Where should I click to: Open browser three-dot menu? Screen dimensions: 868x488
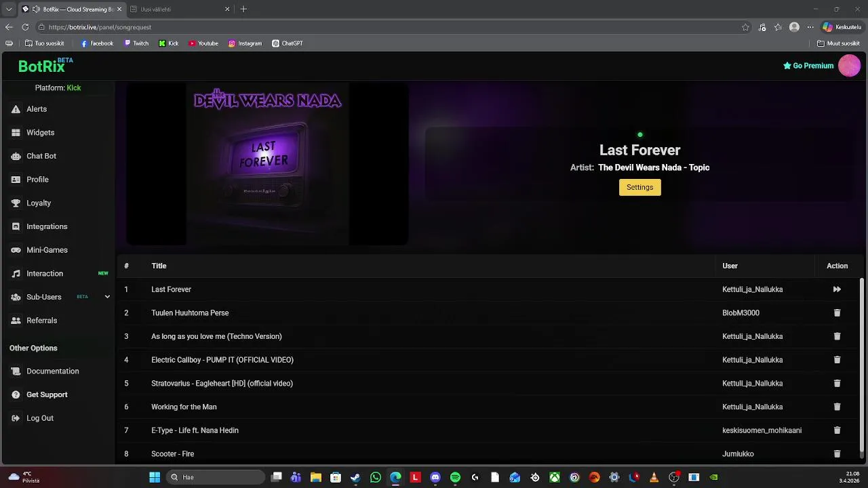[x=810, y=27]
